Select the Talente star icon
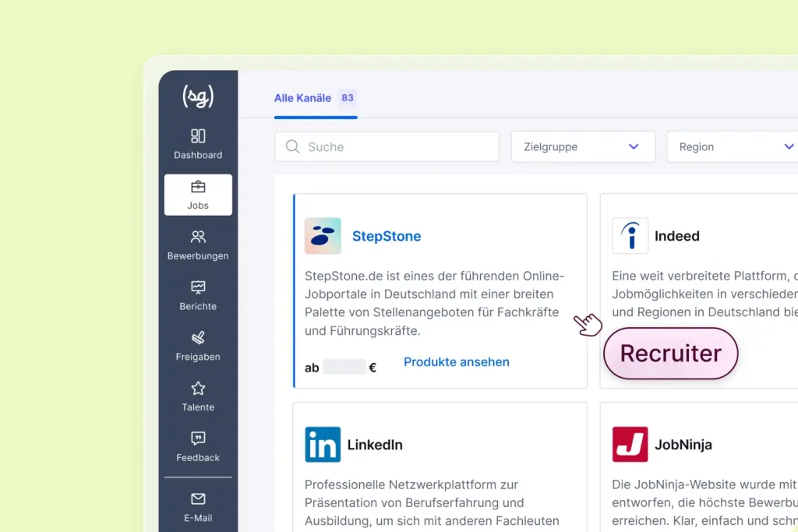The image size is (798, 532). [197, 396]
